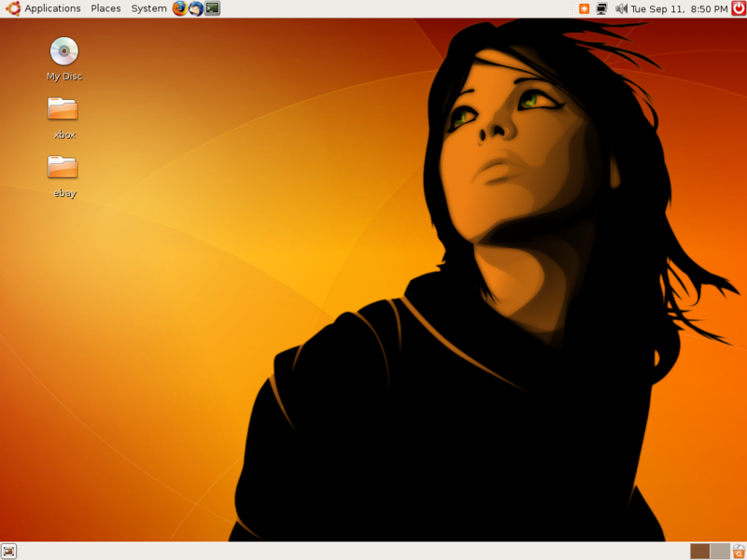Open the Thunderbird mail icon
The height and width of the screenshot is (560, 747).
coord(195,8)
